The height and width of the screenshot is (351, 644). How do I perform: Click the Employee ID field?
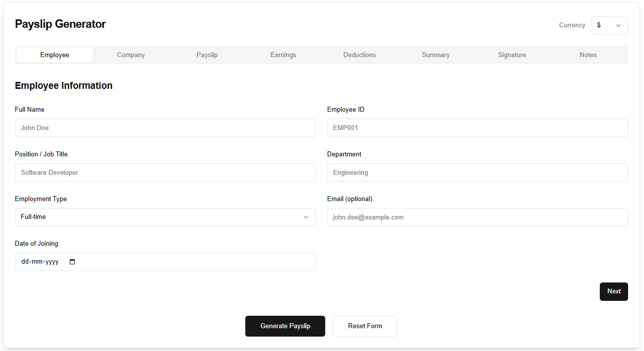click(x=477, y=128)
